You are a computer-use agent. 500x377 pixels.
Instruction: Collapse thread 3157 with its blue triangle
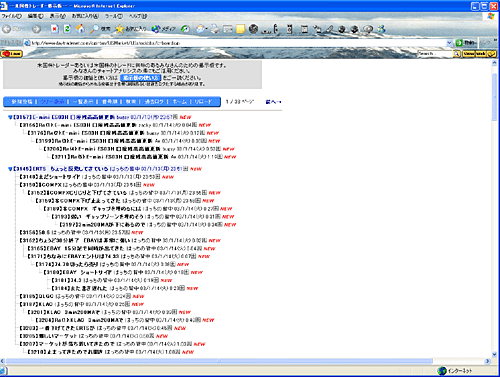[10, 117]
